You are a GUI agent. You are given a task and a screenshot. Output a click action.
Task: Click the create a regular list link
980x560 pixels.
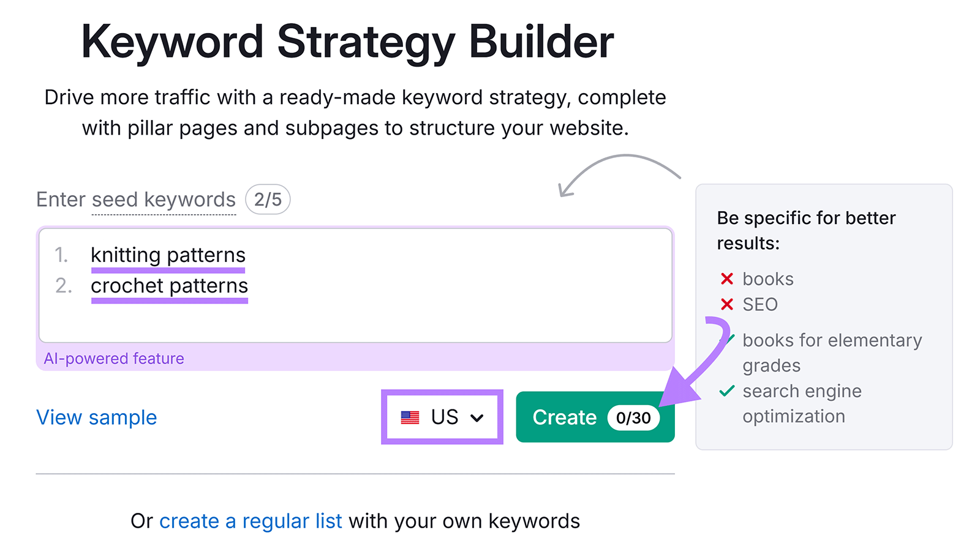[x=251, y=521]
